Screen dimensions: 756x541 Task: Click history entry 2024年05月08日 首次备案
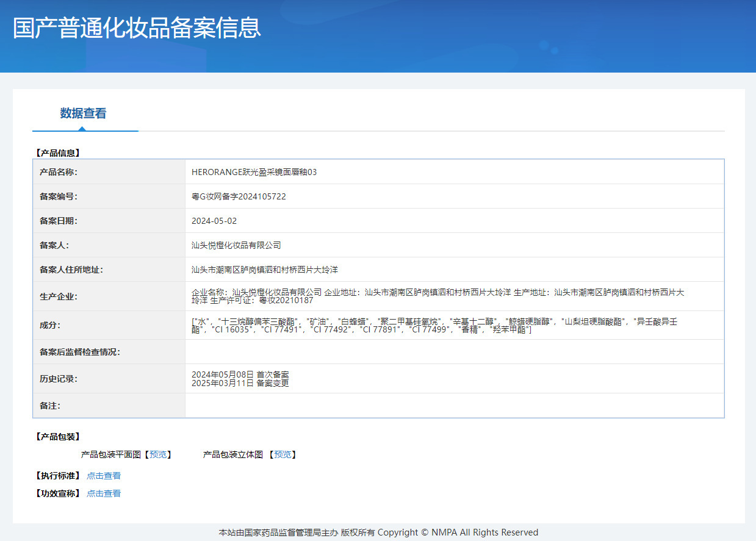point(240,374)
